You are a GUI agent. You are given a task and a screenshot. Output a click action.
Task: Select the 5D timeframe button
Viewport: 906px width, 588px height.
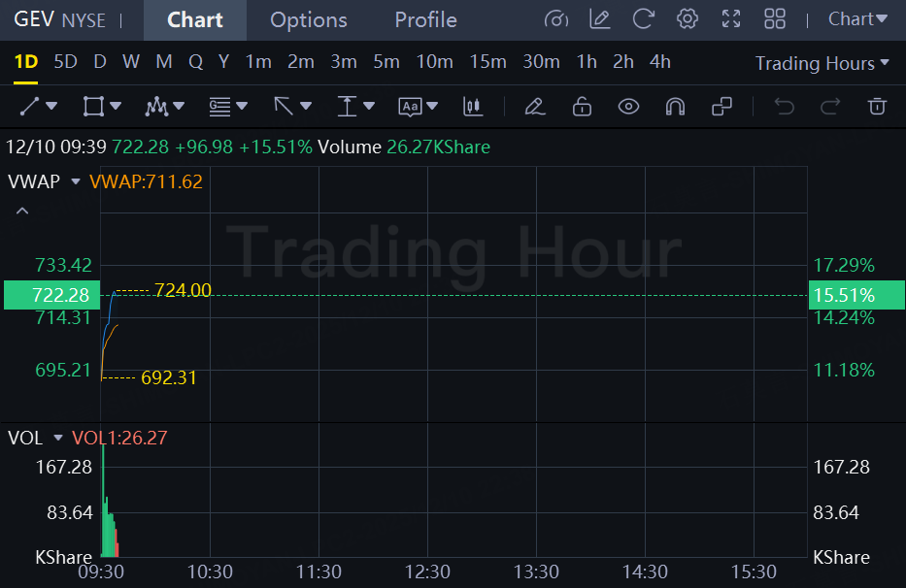pyautogui.click(x=65, y=62)
